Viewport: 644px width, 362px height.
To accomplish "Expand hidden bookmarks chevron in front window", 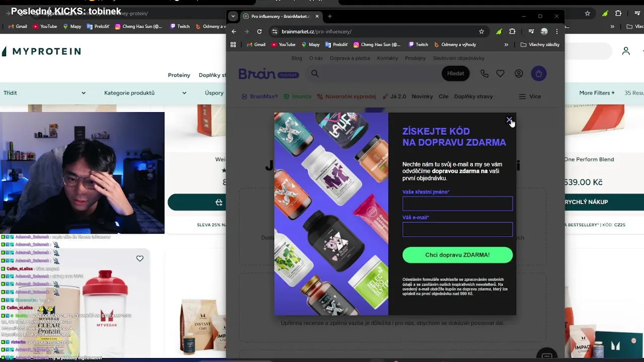I will [506, 44].
